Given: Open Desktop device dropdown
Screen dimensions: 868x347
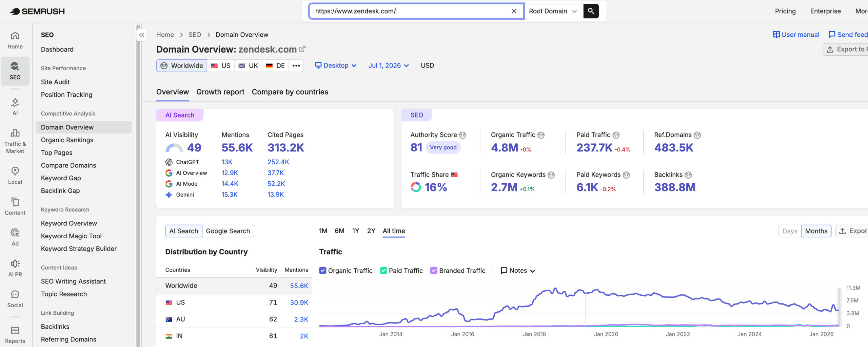Looking at the screenshot, I should (x=336, y=66).
